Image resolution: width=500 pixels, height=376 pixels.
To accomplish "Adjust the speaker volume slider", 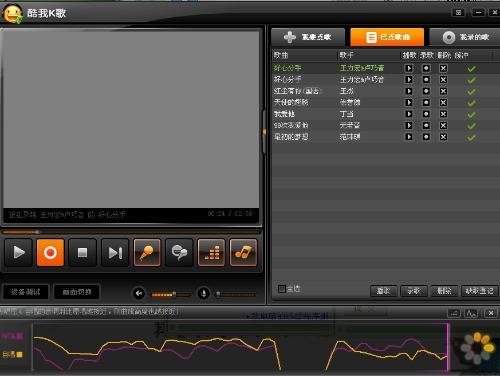I will pos(171,294).
